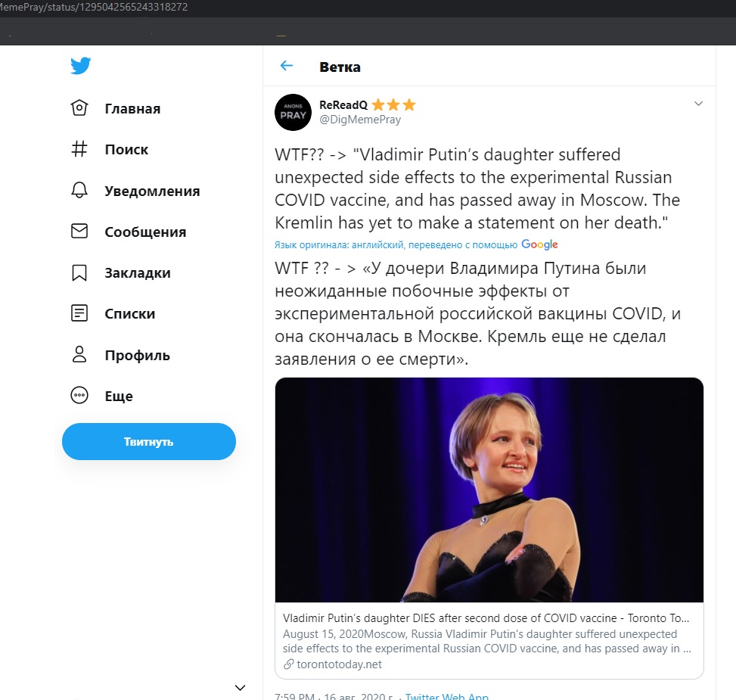This screenshot has width=736, height=700.
Task: Click the article preview image
Action: [x=489, y=490]
